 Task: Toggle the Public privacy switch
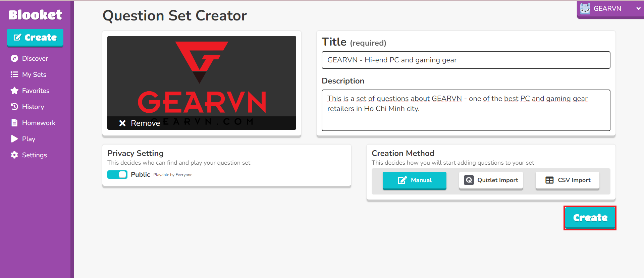pos(117,174)
